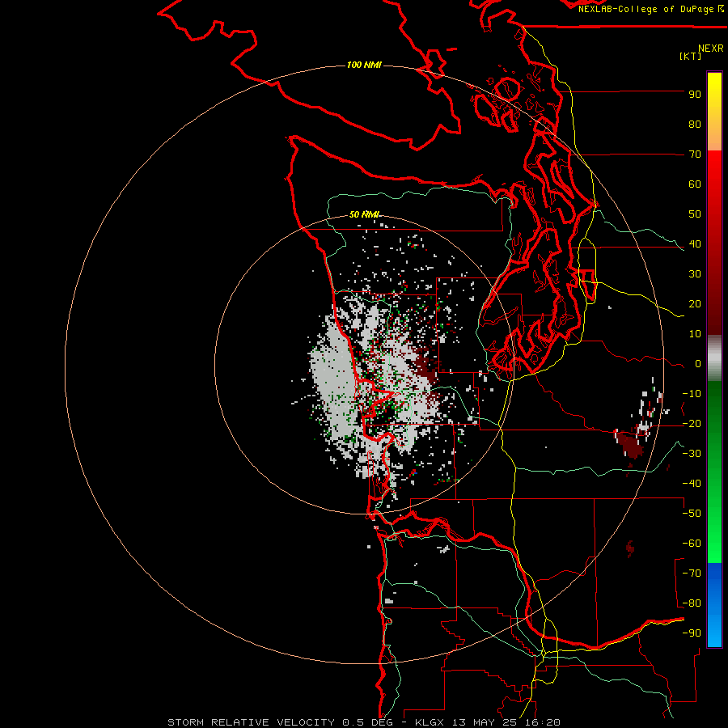This screenshot has height=728, width=728.
Task: Click the "-90" scale value
Action: point(692,633)
